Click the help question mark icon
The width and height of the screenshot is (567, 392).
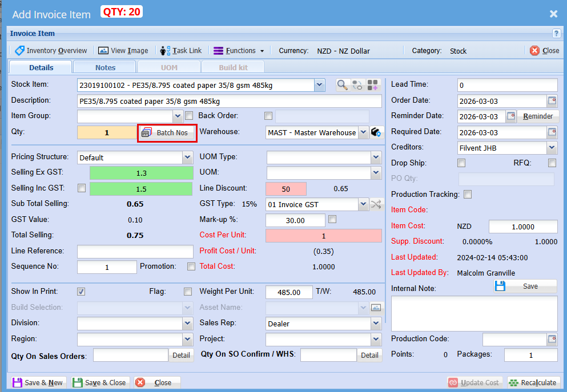pos(556,34)
